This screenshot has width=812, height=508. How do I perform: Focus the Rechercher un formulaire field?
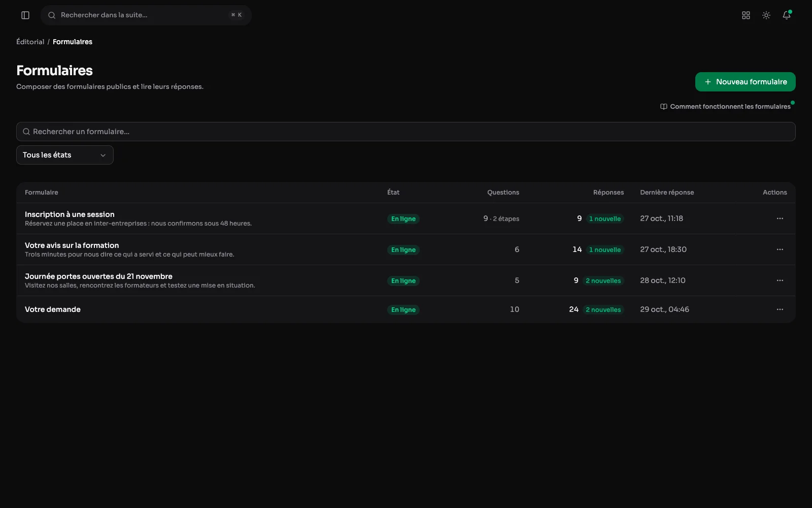[406, 132]
